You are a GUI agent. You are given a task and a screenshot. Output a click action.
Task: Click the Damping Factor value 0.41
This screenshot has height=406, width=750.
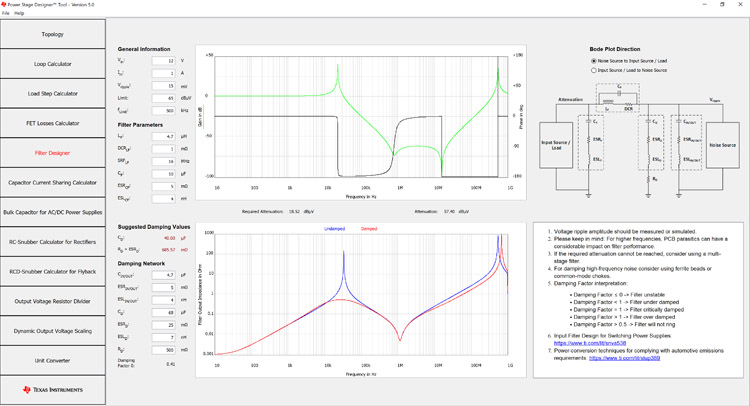[171, 364]
